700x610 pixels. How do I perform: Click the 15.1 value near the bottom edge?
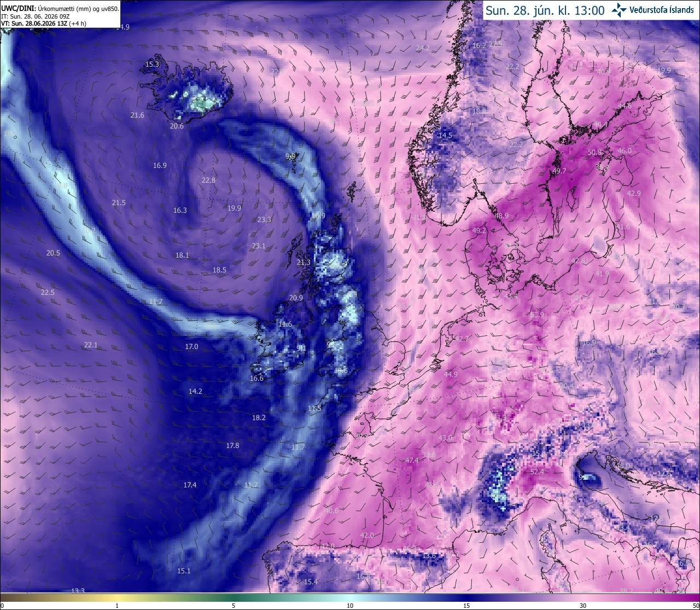point(184,571)
